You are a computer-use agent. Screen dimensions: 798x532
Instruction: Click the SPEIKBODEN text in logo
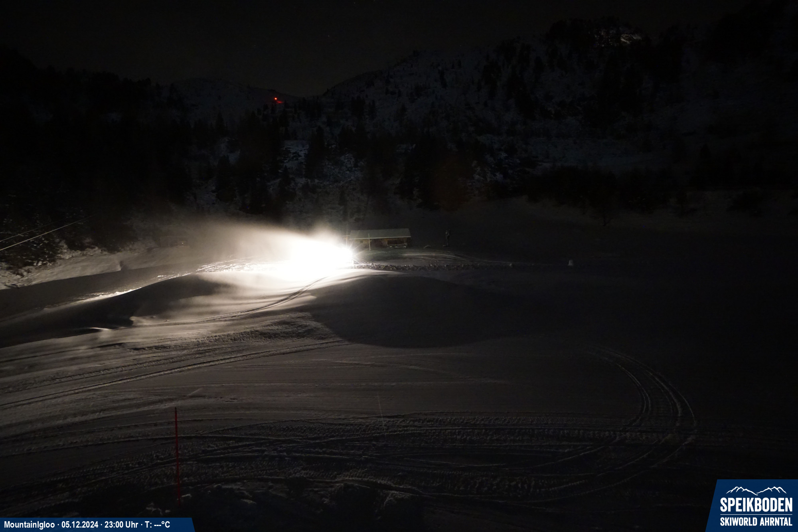[756, 505]
